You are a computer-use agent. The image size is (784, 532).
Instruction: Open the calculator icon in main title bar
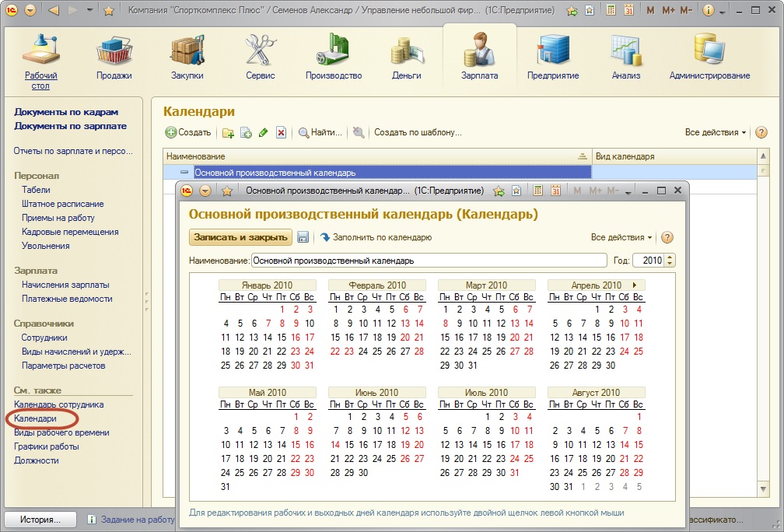point(611,11)
